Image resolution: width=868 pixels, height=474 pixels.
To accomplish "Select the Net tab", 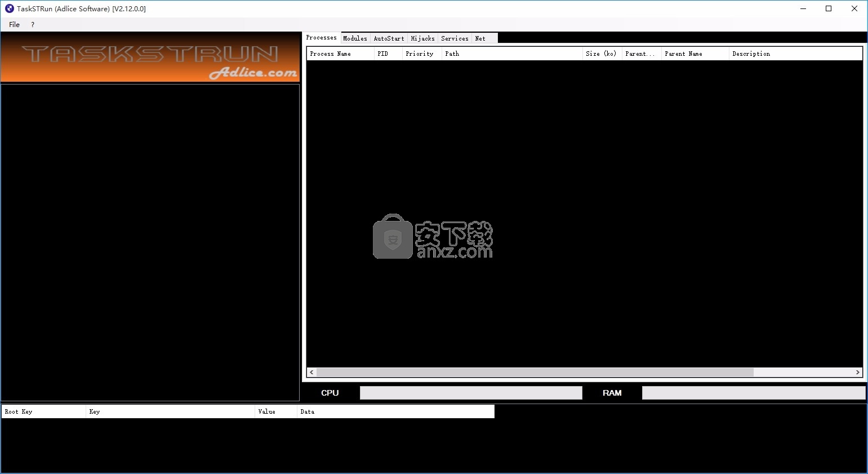I will click(484, 38).
